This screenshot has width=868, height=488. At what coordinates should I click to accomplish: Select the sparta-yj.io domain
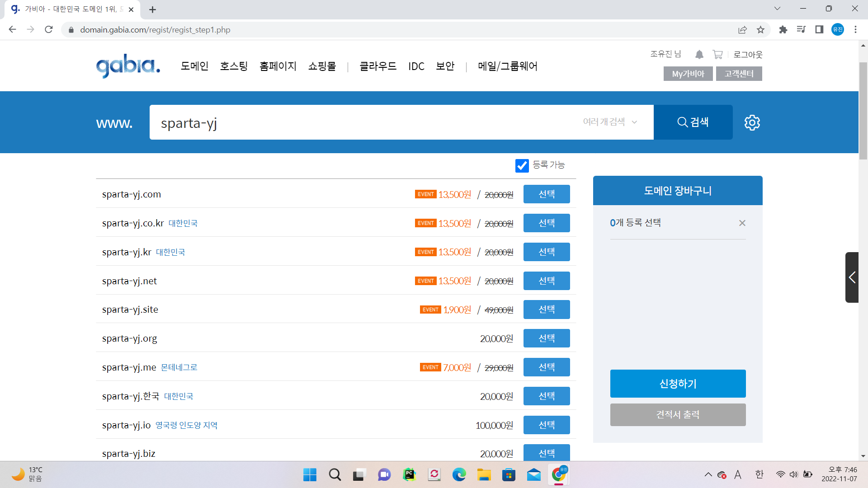click(547, 425)
